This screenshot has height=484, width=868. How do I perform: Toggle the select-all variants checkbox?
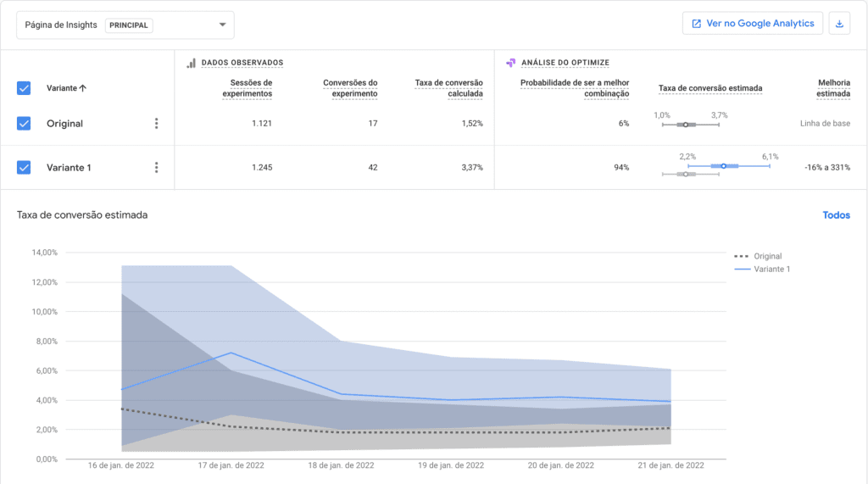(x=24, y=88)
